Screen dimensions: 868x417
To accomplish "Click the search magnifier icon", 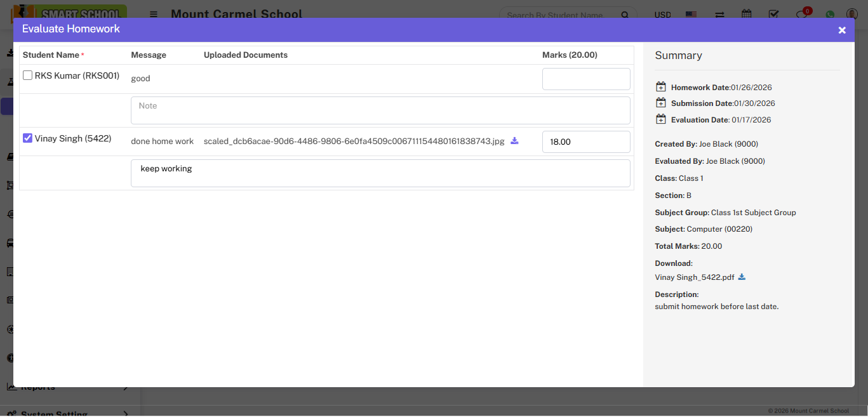I will [625, 15].
